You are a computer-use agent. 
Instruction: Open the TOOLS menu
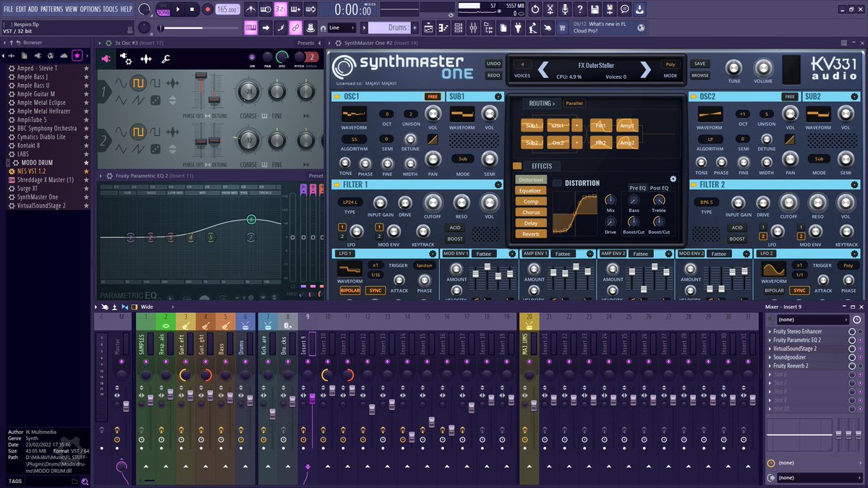click(110, 9)
